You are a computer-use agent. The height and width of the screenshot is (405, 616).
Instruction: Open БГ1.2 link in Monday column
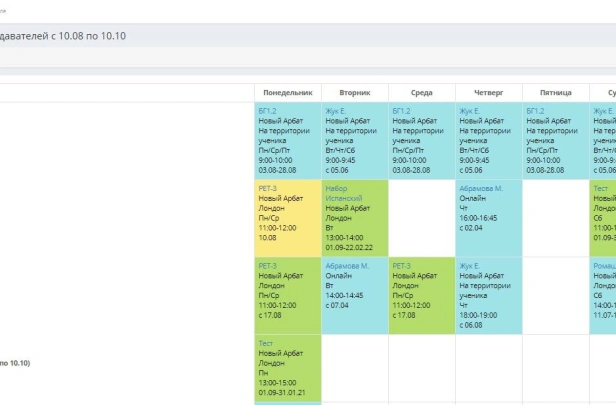point(268,111)
